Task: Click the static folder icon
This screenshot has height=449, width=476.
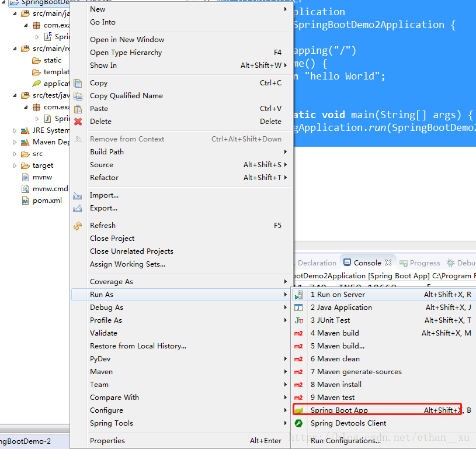Action: pos(36,60)
